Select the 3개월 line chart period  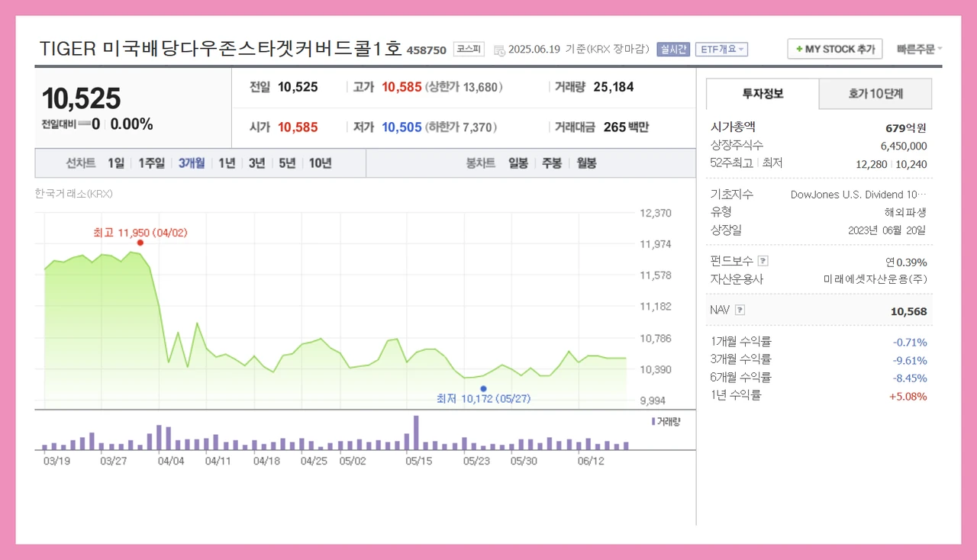tap(192, 163)
